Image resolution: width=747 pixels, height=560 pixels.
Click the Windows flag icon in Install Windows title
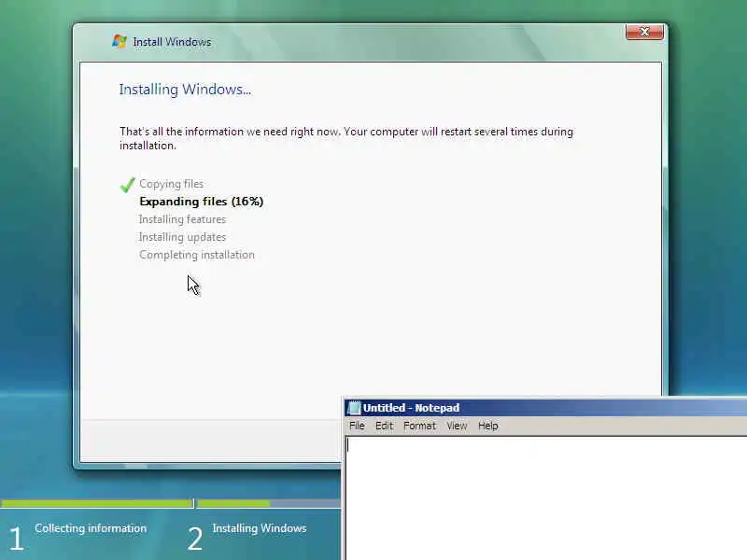(120, 41)
